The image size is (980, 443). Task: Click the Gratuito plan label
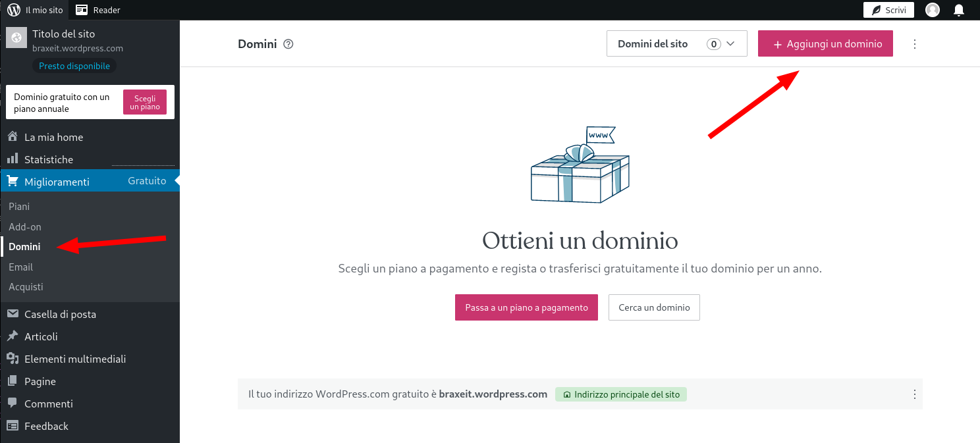click(147, 181)
